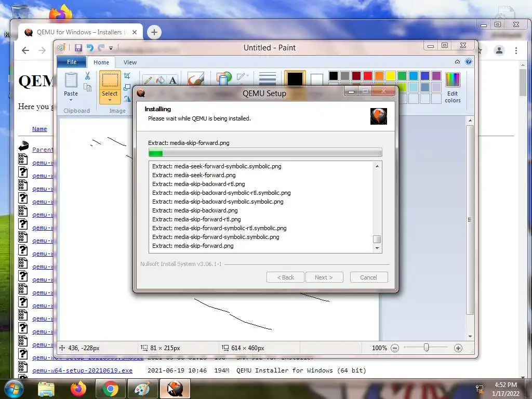Screen dimensions: 532x399
Task: Pick the gray color in palette
Action: 345,76
